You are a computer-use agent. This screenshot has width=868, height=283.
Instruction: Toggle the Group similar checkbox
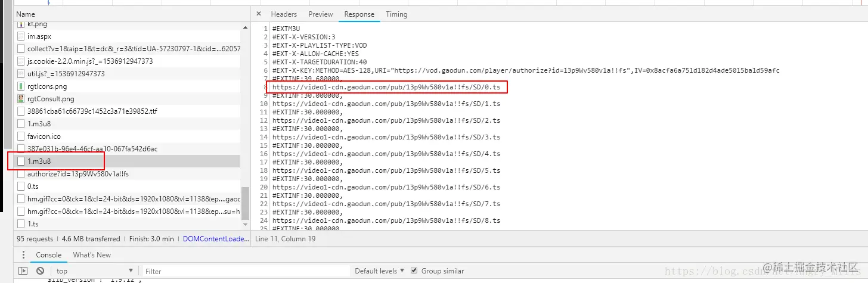click(414, 270)
